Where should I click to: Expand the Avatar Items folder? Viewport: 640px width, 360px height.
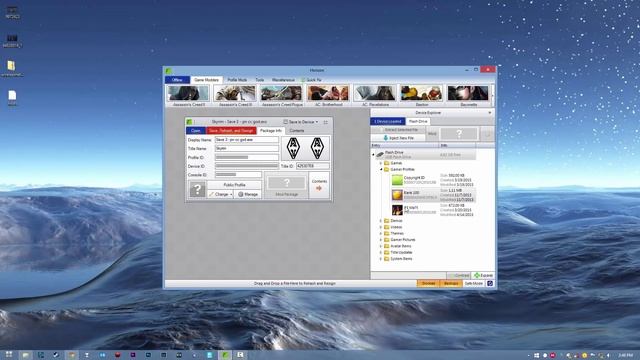click(x=381, y=246)
